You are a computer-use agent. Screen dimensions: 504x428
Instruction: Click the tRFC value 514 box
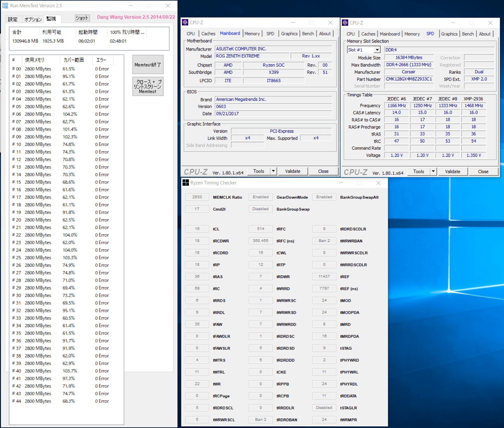click(261, 229)
